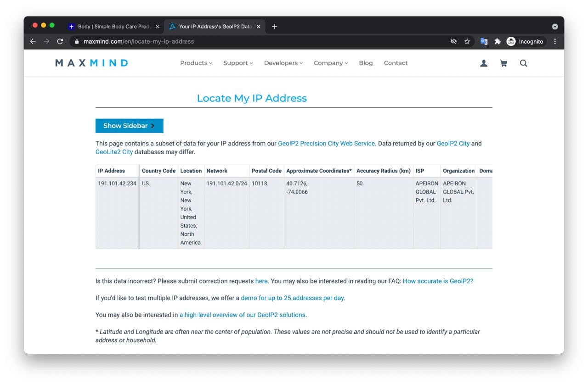Click the eye-slash tracking icon in address bar
Image resolution: width=588 pixels, height=385 pixels.
453,41
